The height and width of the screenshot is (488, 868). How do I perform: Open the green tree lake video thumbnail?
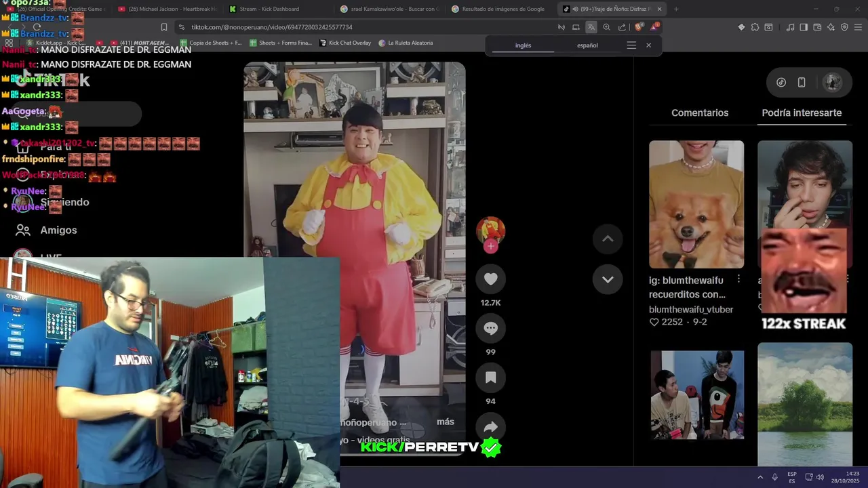coord(805,404)
